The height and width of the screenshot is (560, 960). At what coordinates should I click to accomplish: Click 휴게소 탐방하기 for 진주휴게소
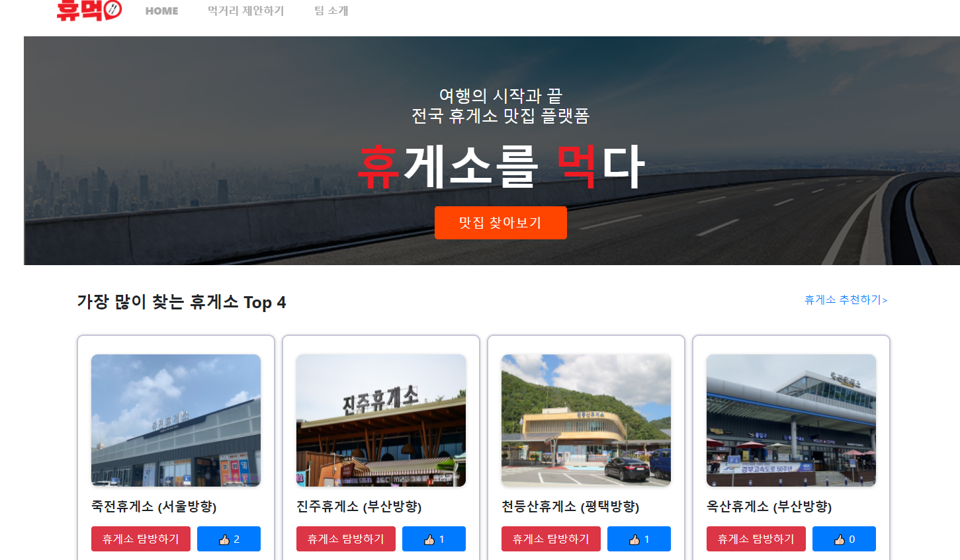click(x=346, y=539)
